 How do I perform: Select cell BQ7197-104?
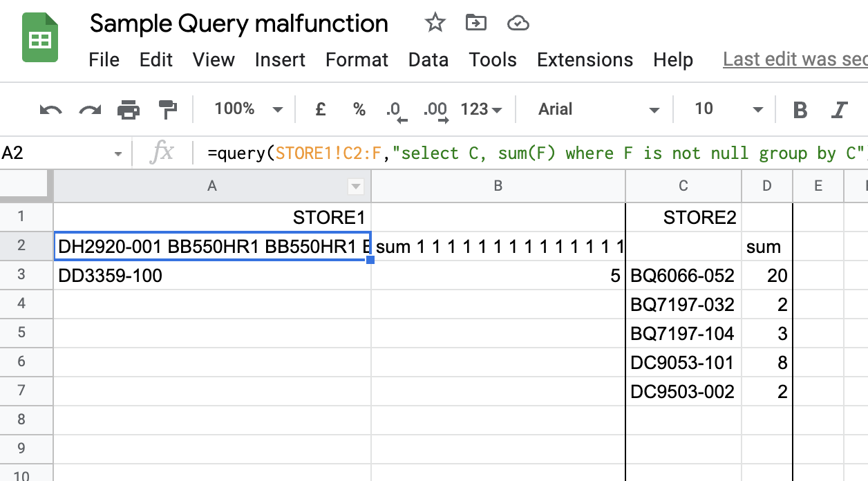(x=683, y=334)
